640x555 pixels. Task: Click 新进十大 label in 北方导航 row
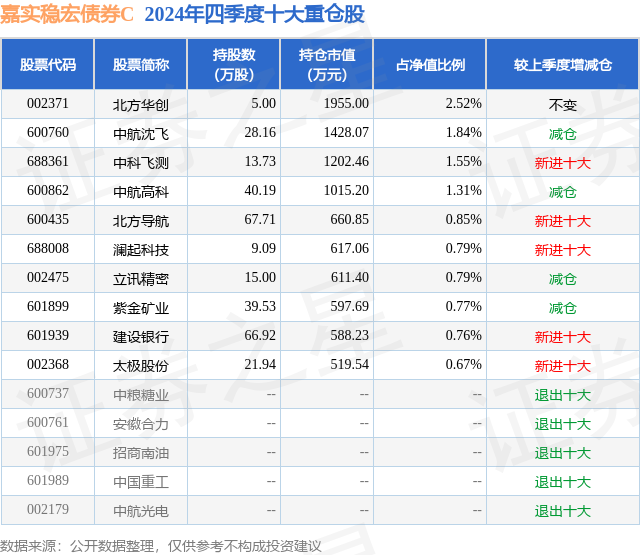(x=562, y=221)
